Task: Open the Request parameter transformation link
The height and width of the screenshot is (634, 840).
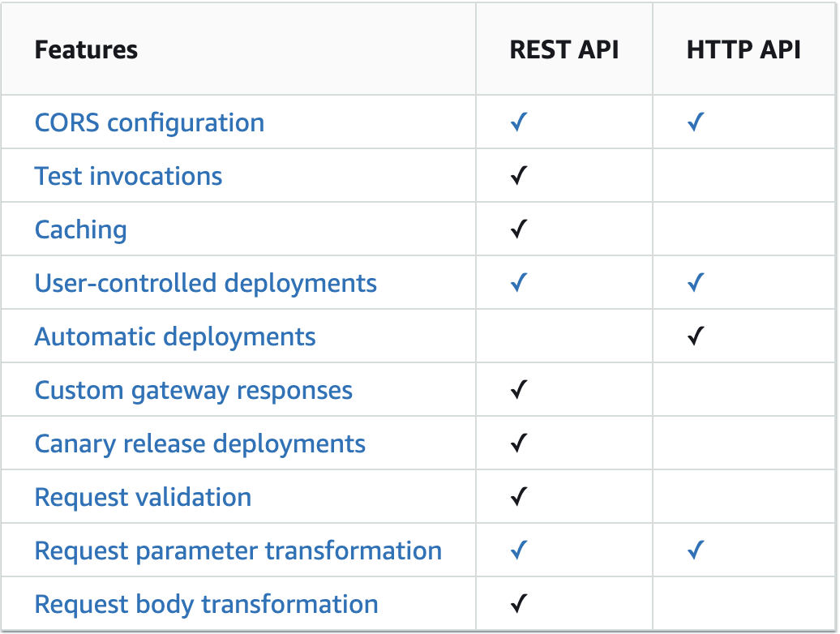Action: pos(238,551)
